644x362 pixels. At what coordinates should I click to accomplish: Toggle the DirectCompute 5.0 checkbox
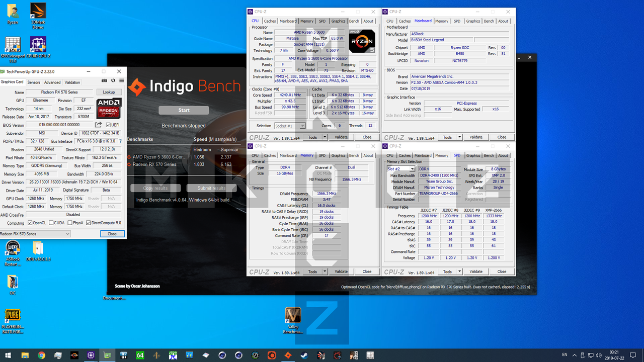point(89,223)
